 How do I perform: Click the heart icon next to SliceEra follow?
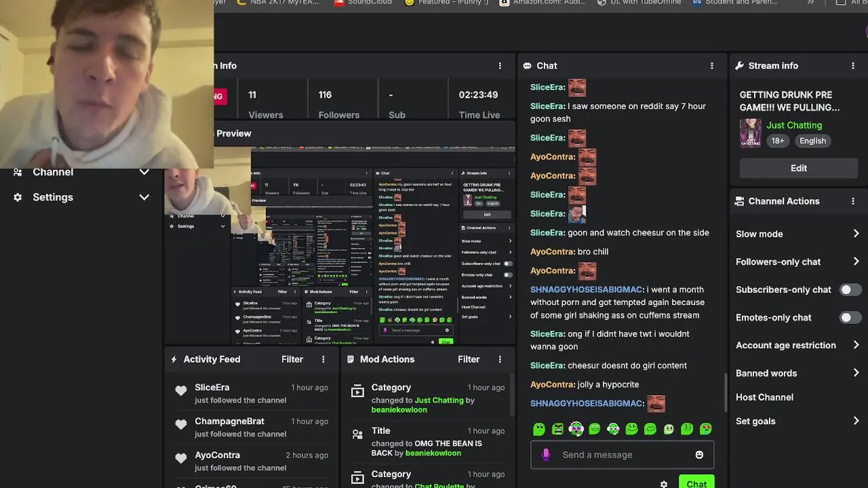(x=181, y=390)
